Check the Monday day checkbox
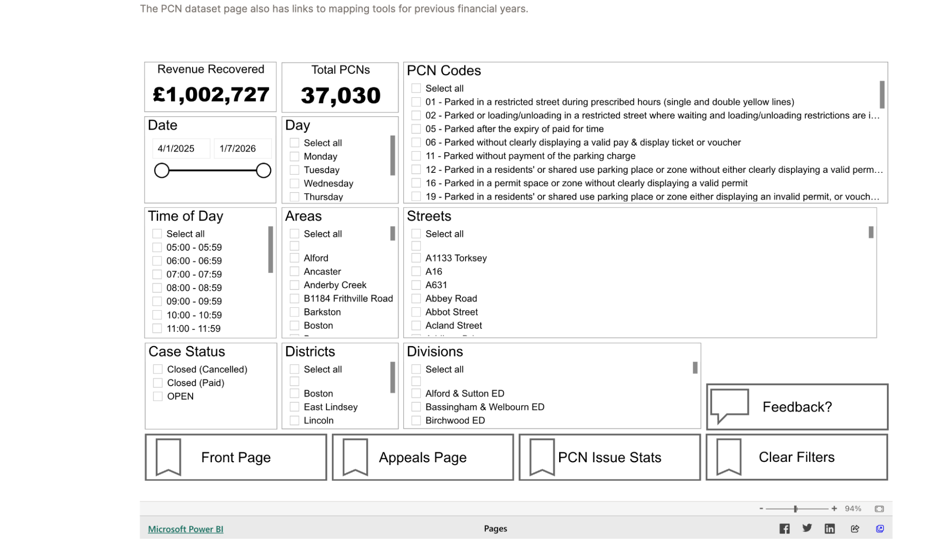The height and width of the screenshot is (560, 944). coord(294,156)
